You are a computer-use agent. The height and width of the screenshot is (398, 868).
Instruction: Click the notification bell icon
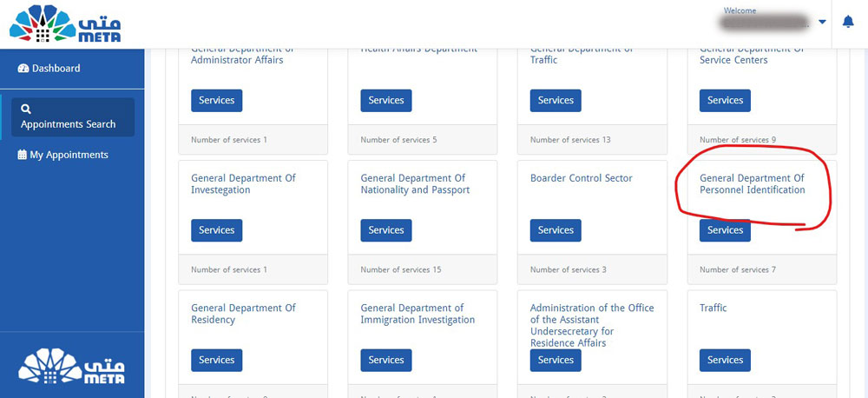click(848, 22)
